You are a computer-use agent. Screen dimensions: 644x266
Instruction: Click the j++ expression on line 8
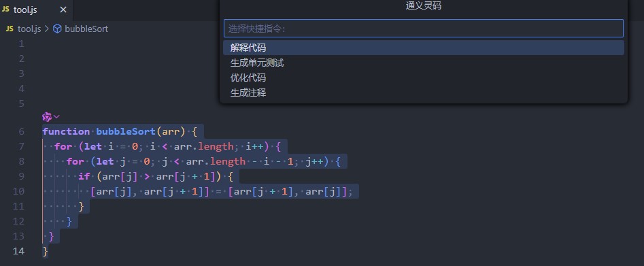point(315,162)
